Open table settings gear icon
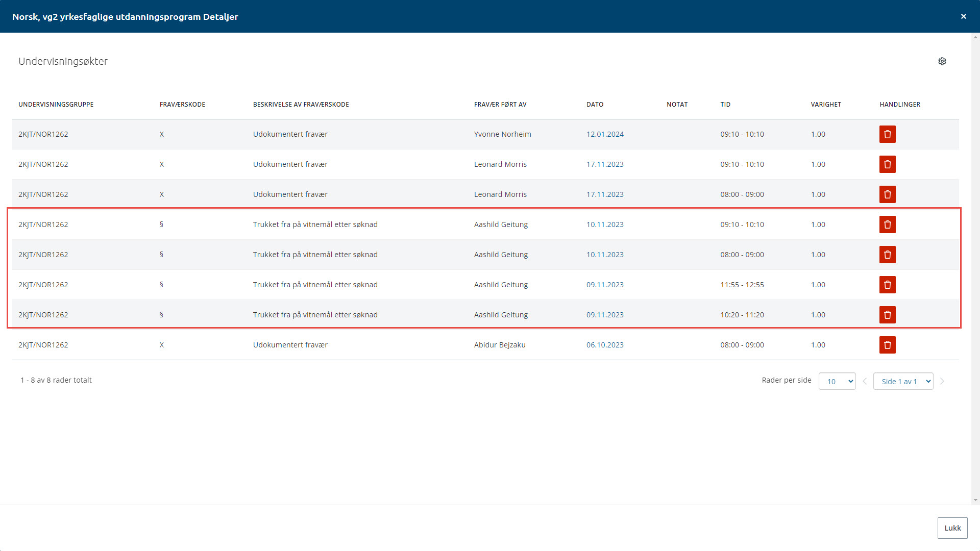 click(942, 61)
